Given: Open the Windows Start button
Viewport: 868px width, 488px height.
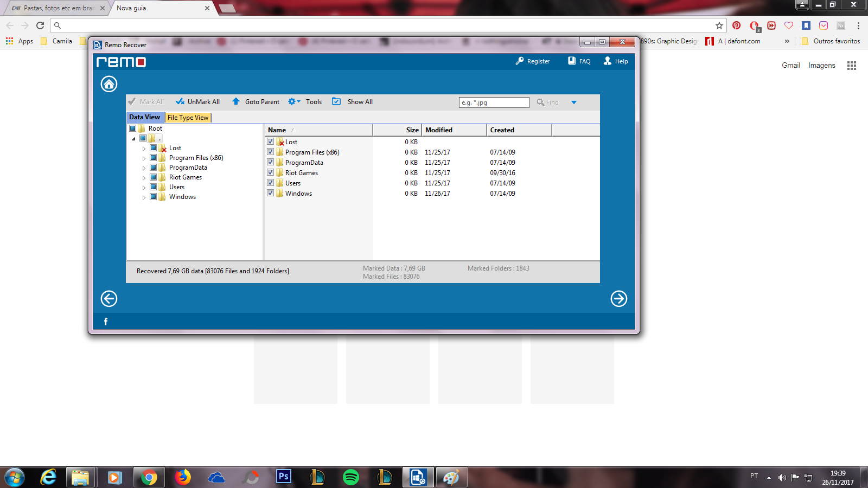Looking at the screenshot, I should pyautogui.click(x=15, y=478).
